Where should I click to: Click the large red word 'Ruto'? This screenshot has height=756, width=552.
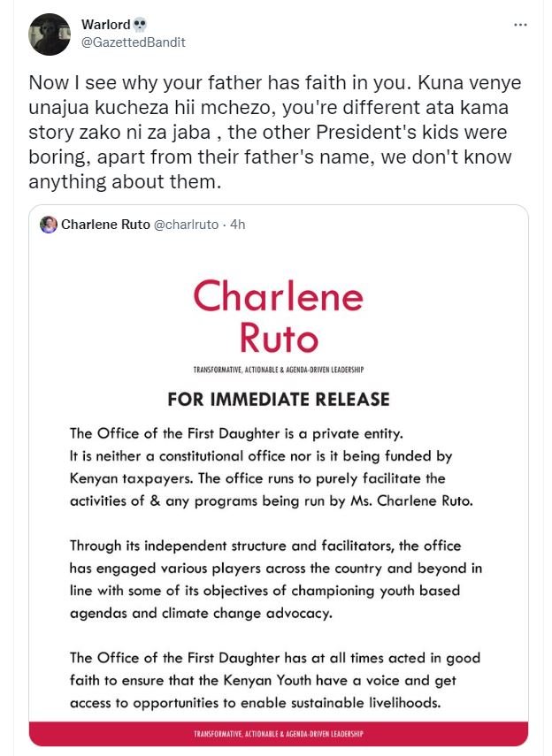[278, 337]
